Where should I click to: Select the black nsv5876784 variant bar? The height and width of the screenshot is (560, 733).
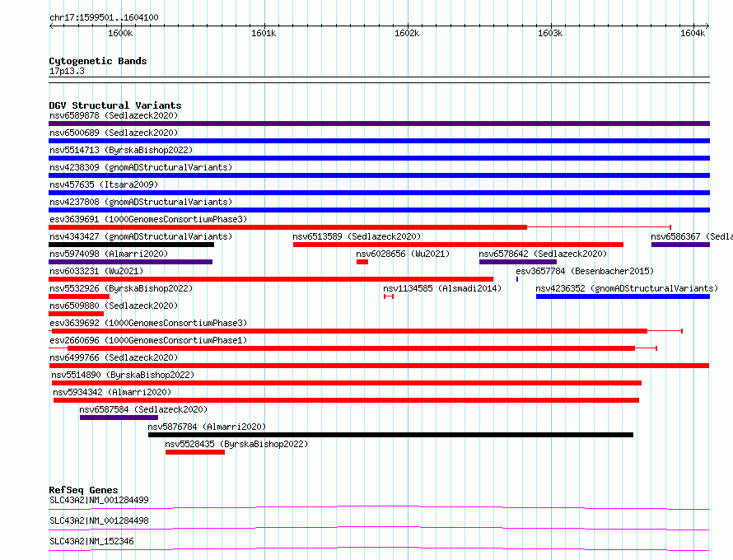tap(391, 435)
